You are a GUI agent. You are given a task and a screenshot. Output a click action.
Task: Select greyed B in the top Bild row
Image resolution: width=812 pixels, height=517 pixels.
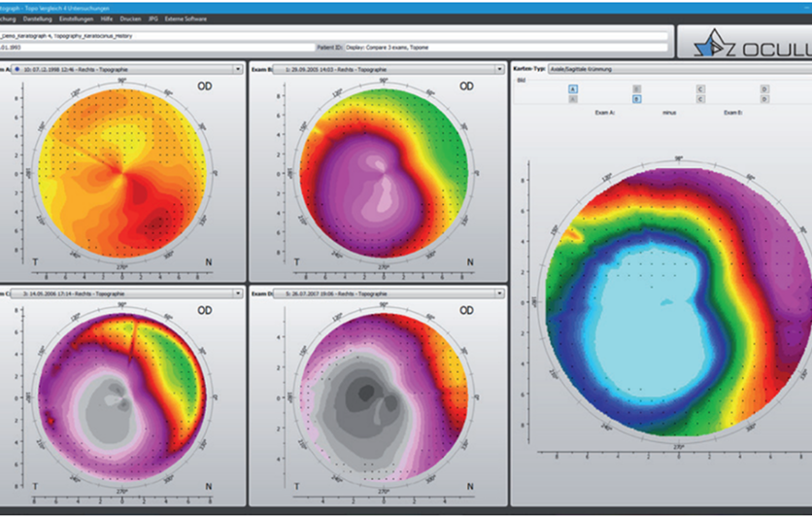point(636,89)
